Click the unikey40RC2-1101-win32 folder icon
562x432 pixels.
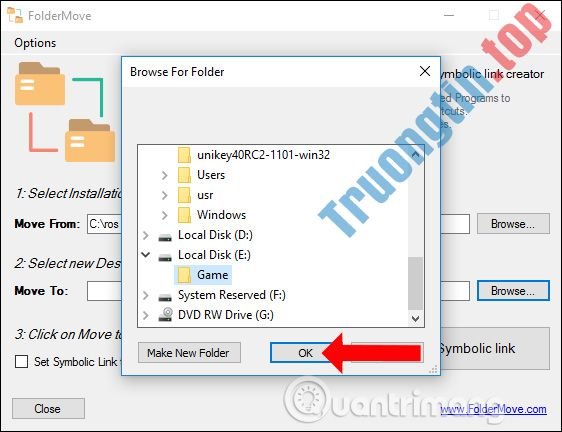(184, 155)
